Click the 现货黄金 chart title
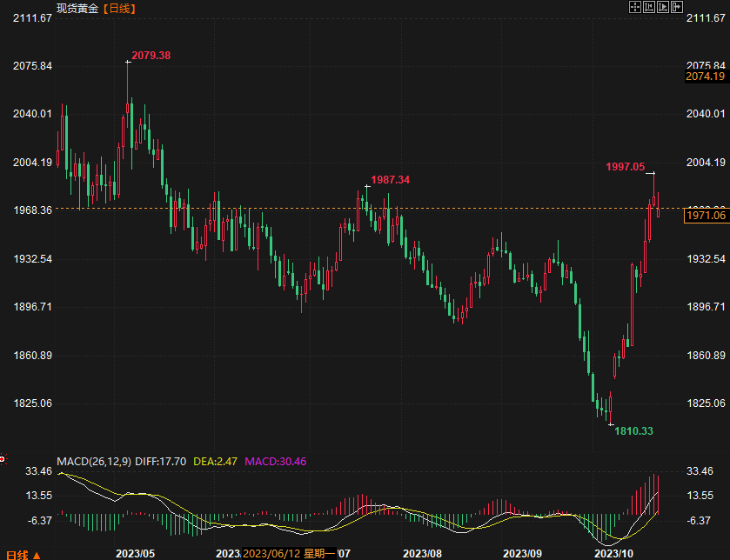This screenshot has height=560, width=730. click(x=78, y=8)
